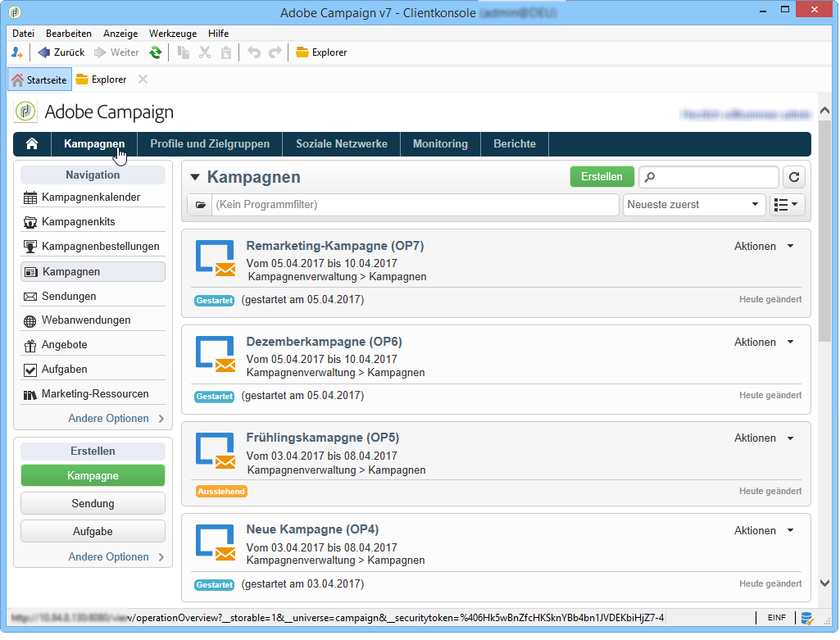This screenshot has height=640, width=840.
Task: Click the Neue Kampagne campaign icon
Action: [x=216, y=542]
